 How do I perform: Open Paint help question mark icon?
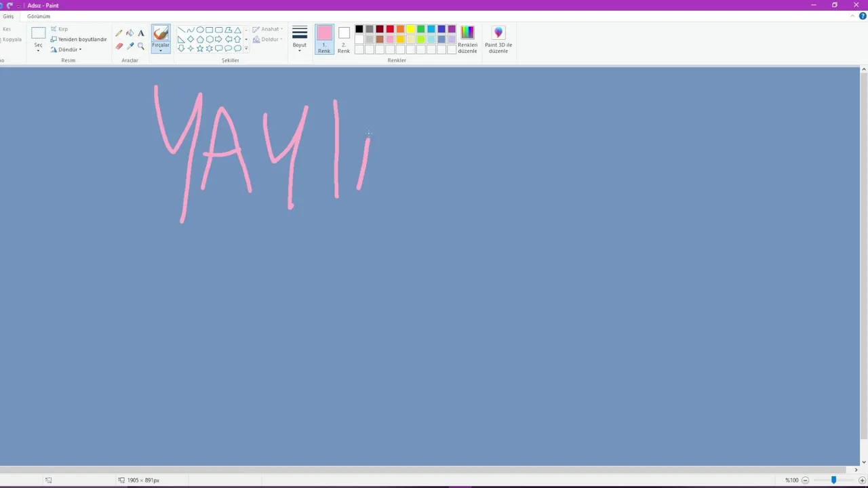863,16
